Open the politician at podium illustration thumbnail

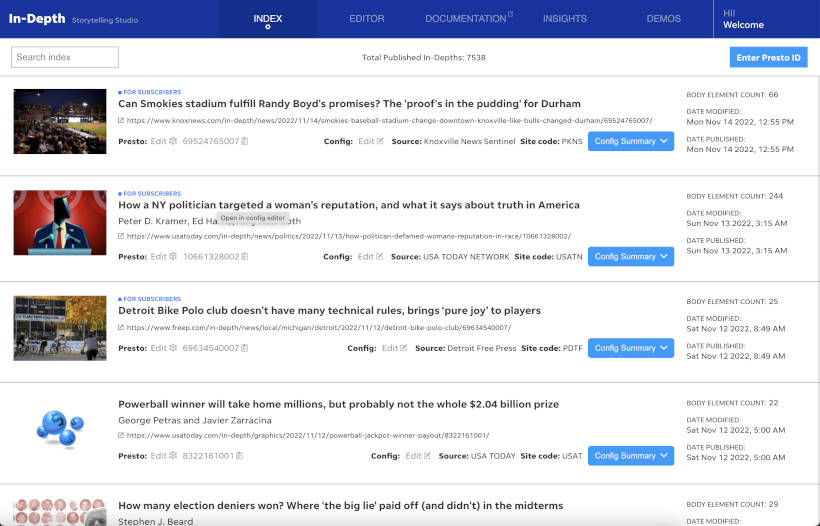click(x=60, y=223)
